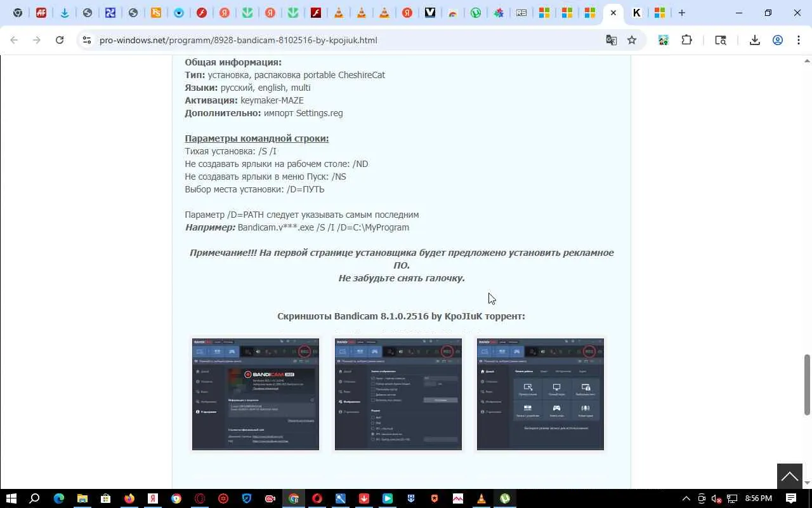
Task: Open the Chrome profile avatar menu
Action: click(777, 40)
